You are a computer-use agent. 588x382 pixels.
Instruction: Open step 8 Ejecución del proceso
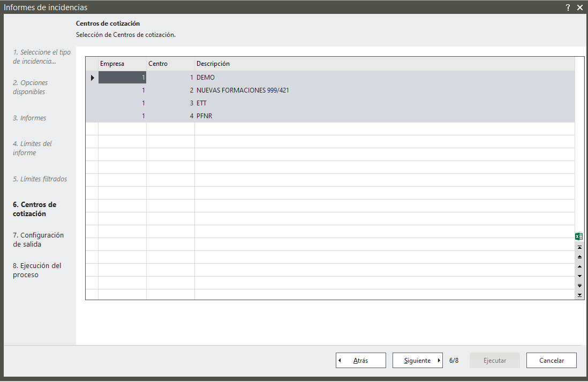(x=37, y=270)
